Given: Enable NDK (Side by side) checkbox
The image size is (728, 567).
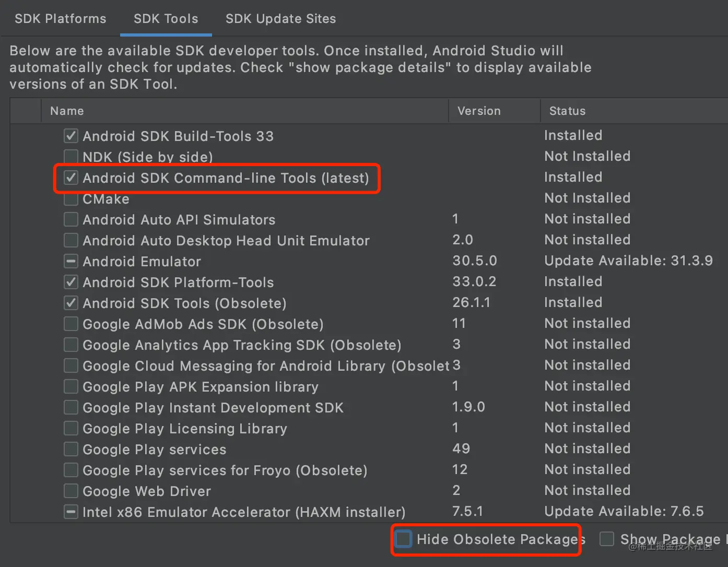Looking at the screenshot, I should [71, 157].
